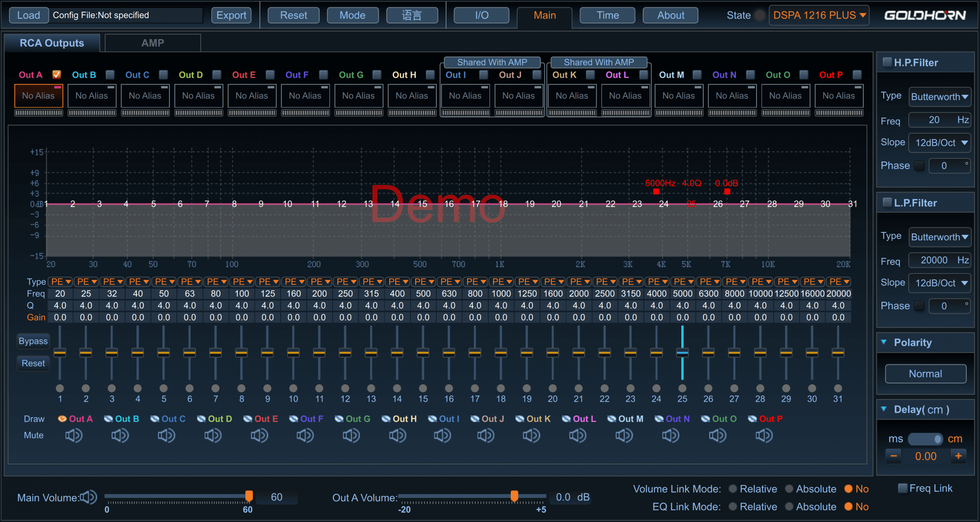Image resolution: width=980 pixels, height=522 pixels.
Task: Toggle the Draw eye icon for Out N
Action: pyautogui.click(x=659, y=419)
